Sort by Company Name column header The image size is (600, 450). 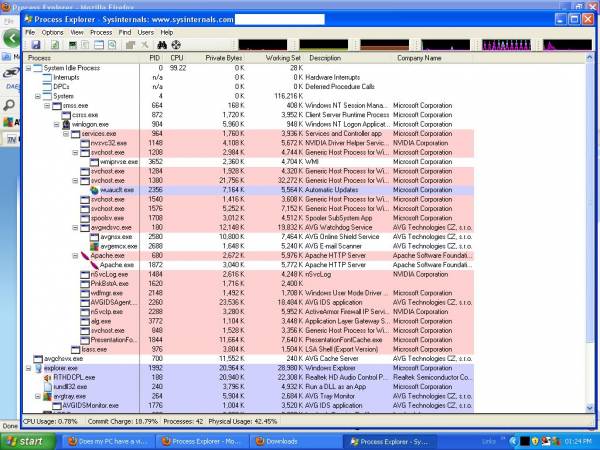(433, 58)
